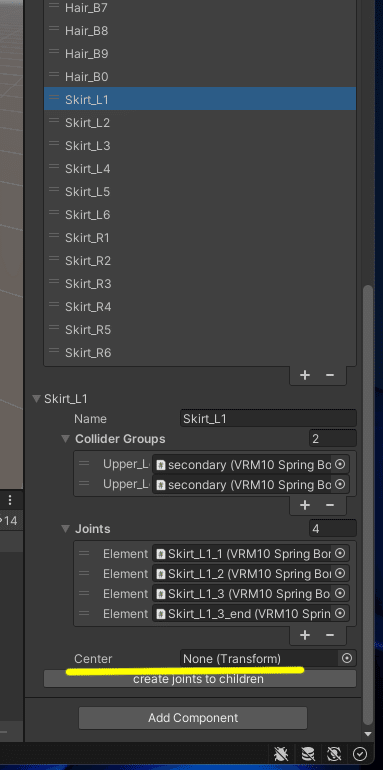Screen dimensions: 383x770
Task: Grab the drag handle of Skirt_R6 row
Action: point(54,352)
